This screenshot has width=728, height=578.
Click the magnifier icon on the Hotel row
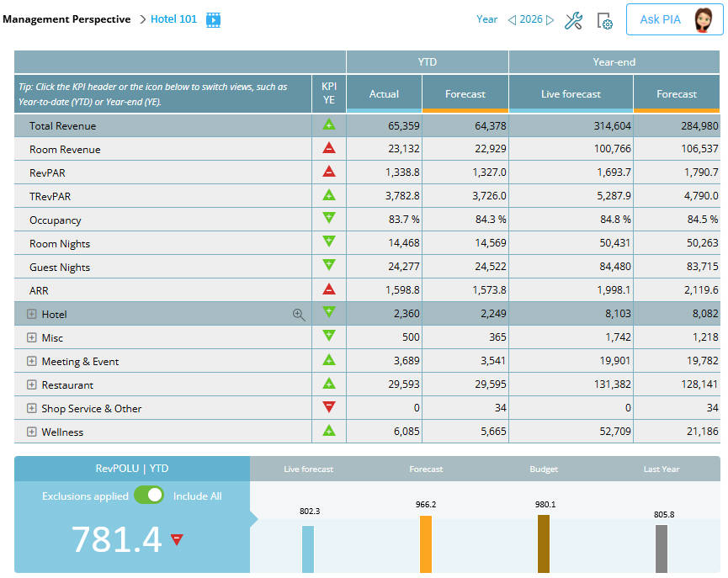coord(299,314)
